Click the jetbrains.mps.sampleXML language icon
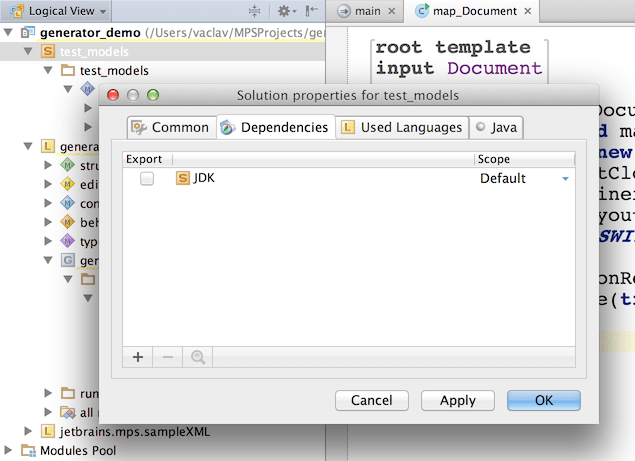The image size is (635, 461). click(47, 431)
